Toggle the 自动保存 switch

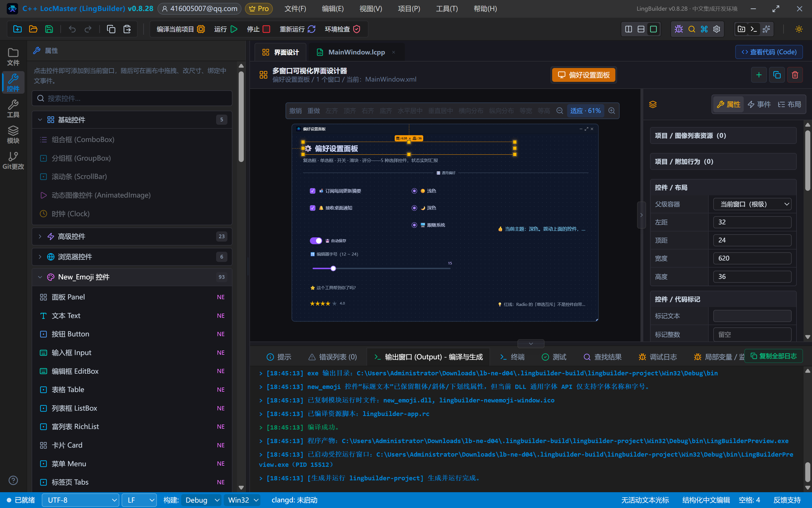pyautogui.click(x=316, y=240)
